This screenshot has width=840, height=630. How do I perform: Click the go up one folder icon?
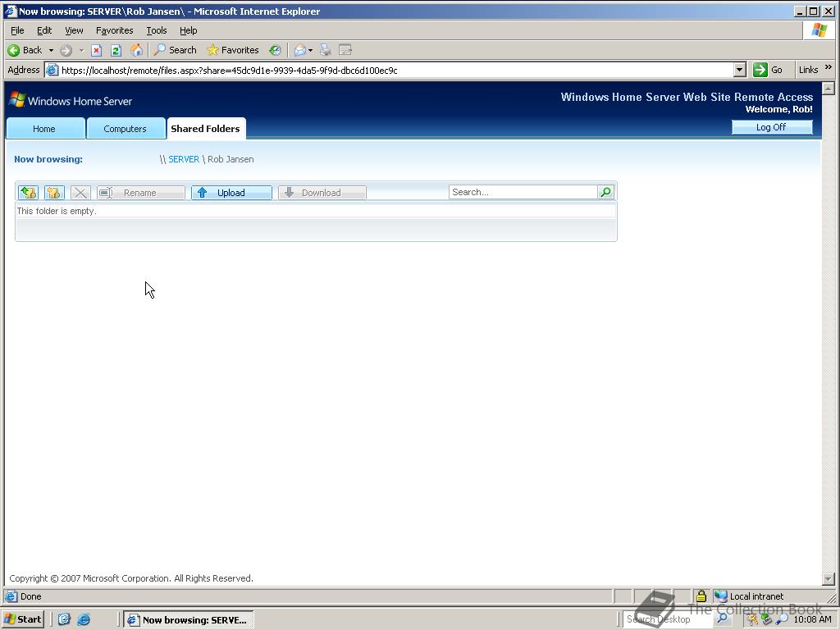pos(28,192)
